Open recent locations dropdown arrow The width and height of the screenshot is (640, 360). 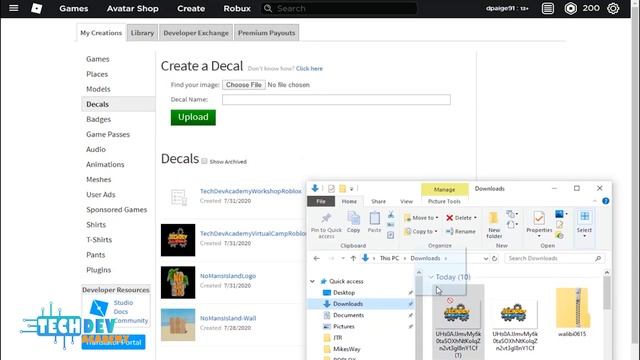[x=343, y=258]
